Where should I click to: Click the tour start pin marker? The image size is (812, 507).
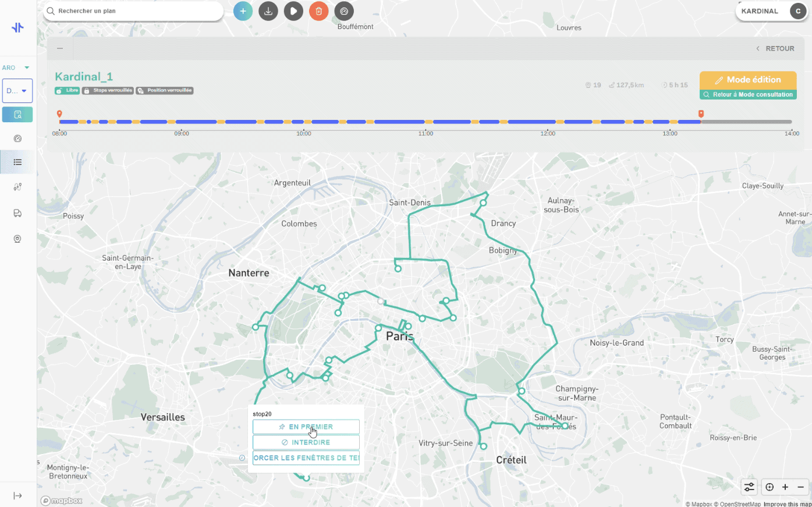pyautogui.click(x=59, y=114)
